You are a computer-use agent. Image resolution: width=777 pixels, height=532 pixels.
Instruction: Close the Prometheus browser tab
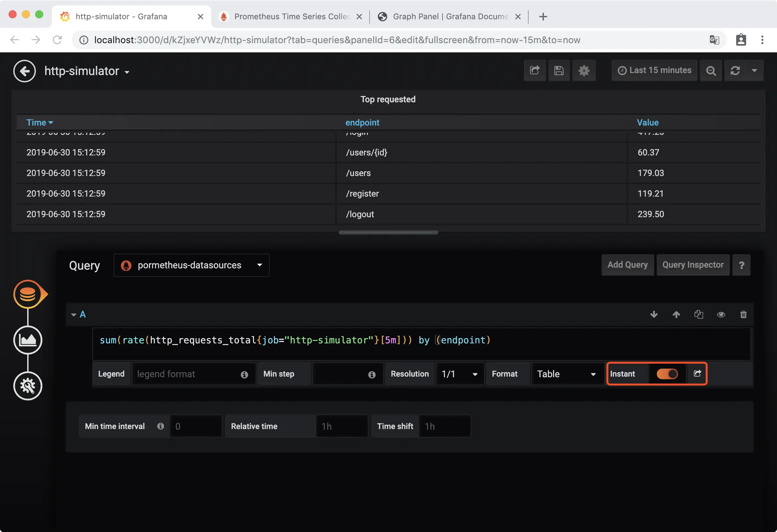(x=359, y=16)
